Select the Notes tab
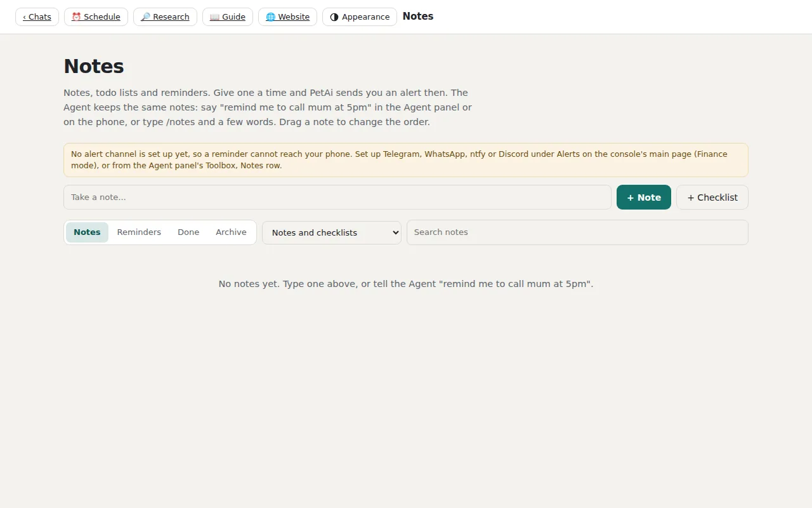The width and height of the screenshot is (812, 508). [x=87, y=232]
